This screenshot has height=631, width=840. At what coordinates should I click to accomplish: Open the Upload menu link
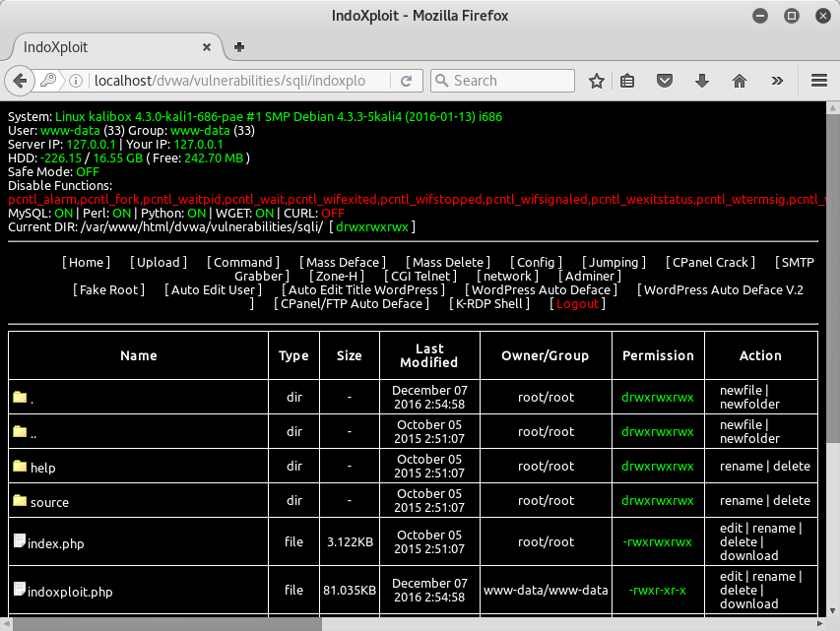[159, 263]
